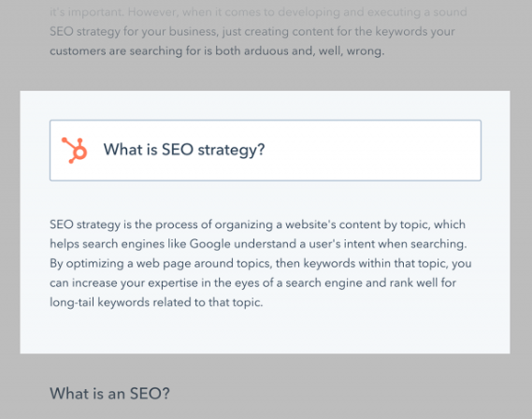
Task: Click empty space inside the white heading box
Action: click(x=373, y=151)
